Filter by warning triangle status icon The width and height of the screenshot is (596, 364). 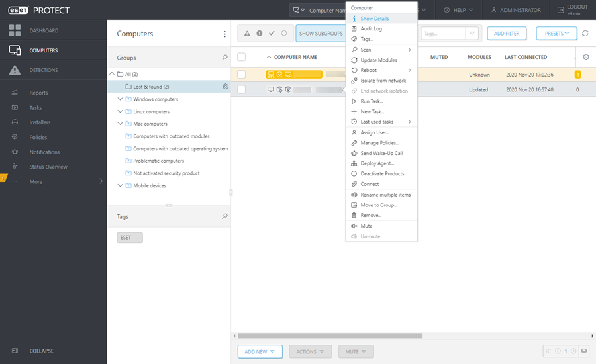(x=247, y=34)
